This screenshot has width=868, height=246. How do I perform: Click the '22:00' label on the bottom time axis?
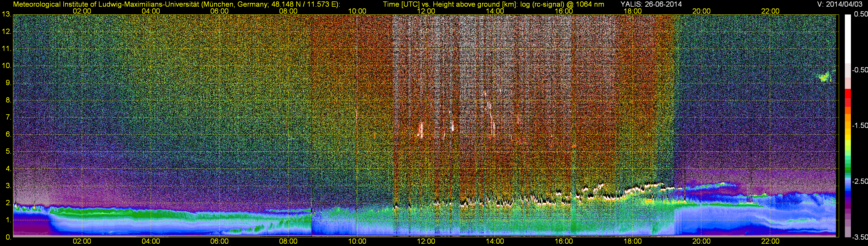tap(770, 241)
